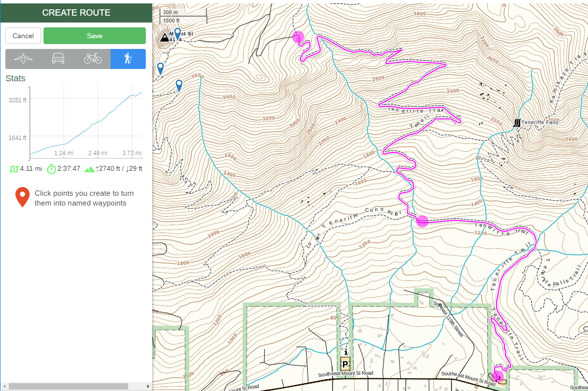Click blue marker near the 3600 contour label
Screen dimensions: 588x391
point(179,85)
